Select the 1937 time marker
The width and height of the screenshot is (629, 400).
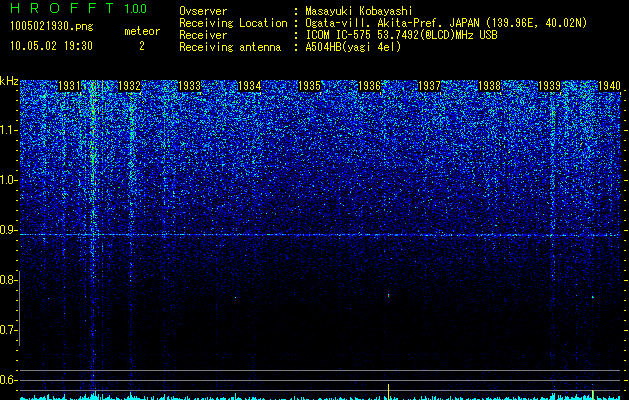point(430,86)
